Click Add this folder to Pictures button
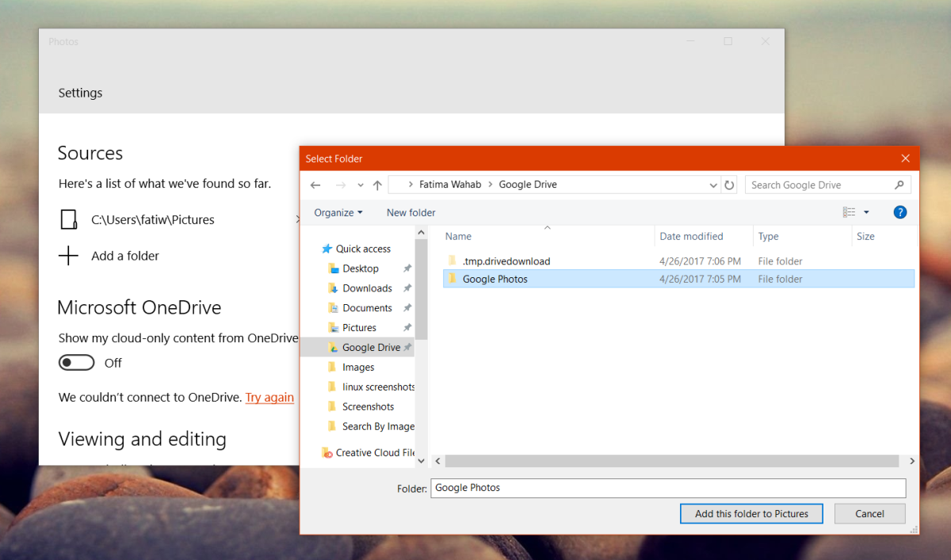 click(750, 513)
